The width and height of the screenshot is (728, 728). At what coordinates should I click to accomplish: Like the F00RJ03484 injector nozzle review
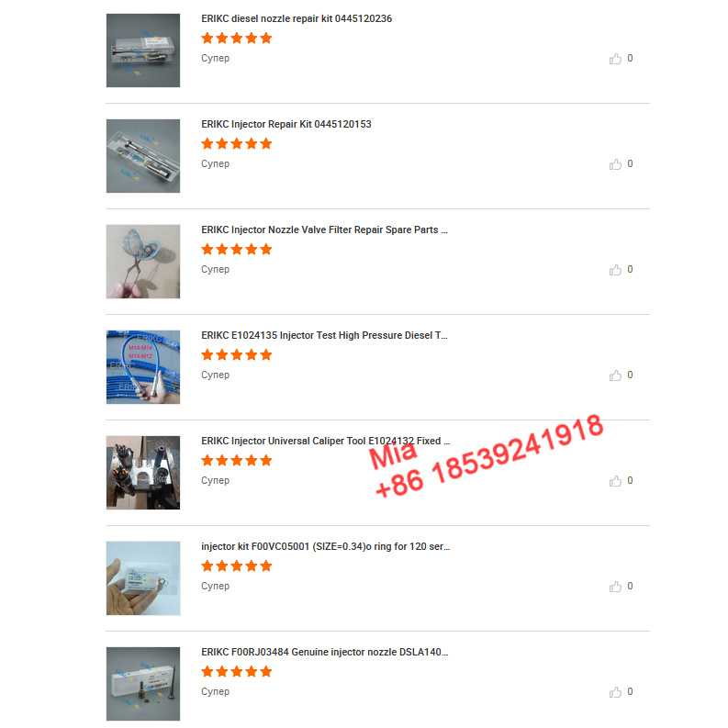pos(615,692)
